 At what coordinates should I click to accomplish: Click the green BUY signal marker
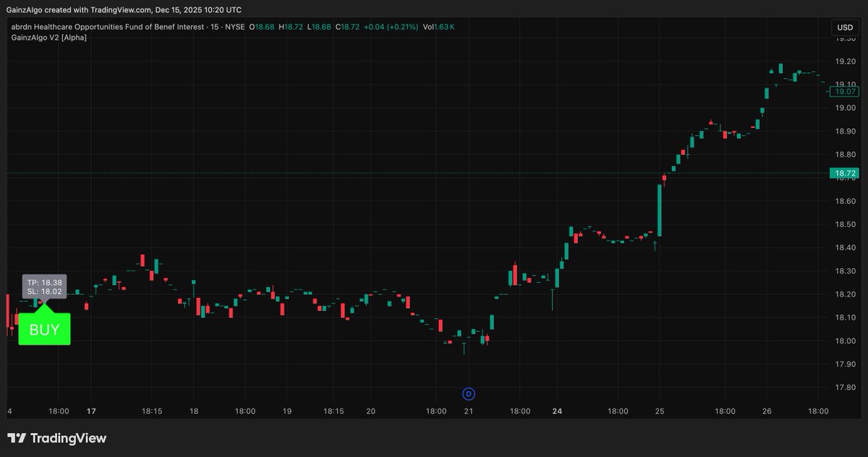[44, 329]
